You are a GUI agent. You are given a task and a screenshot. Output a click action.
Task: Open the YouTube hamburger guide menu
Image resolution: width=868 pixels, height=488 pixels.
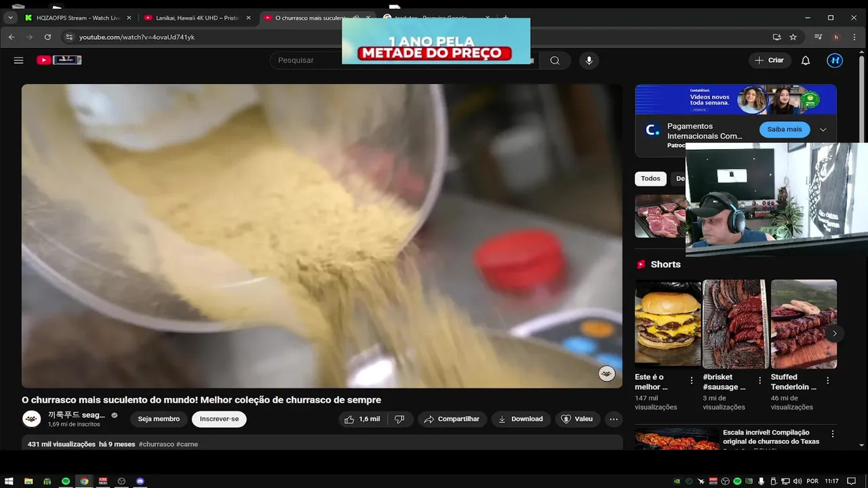click(18, 60)
